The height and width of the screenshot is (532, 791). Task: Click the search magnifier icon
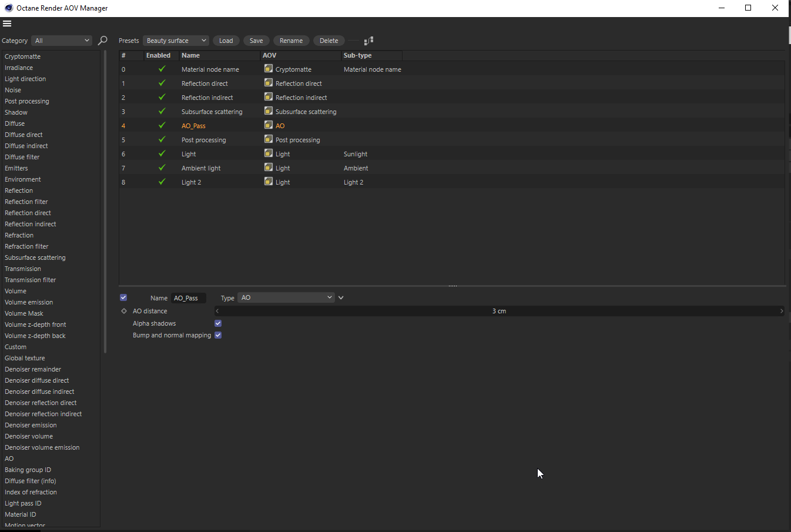102,41
